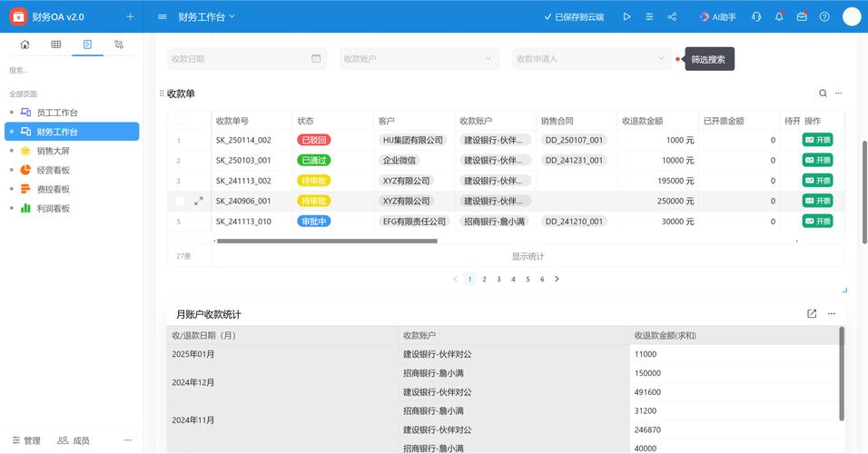
Task: Open sidebar more options ellipsis
Action: [128, 440]
